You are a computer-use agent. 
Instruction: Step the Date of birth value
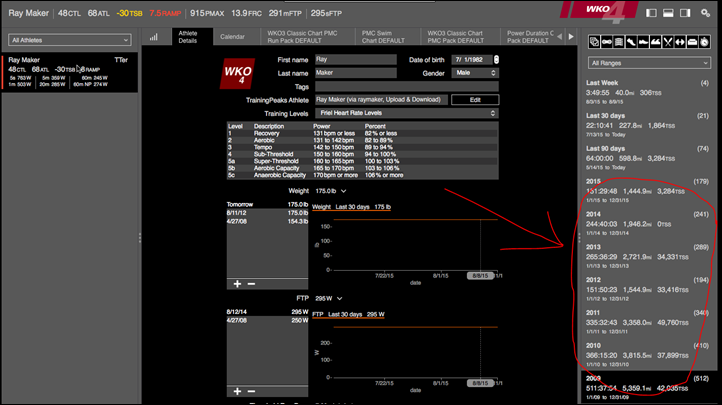click(496, 59)
